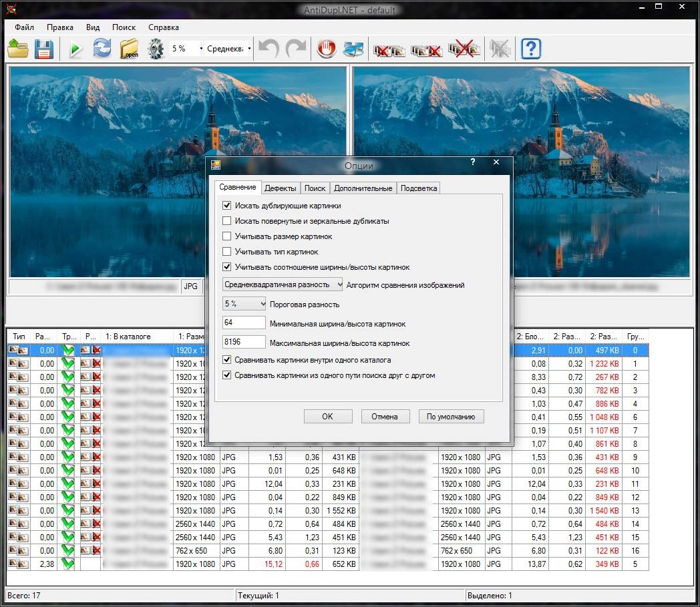Confirm options with OK button
This screenshot has width=700, height=607.
(328, 417)
